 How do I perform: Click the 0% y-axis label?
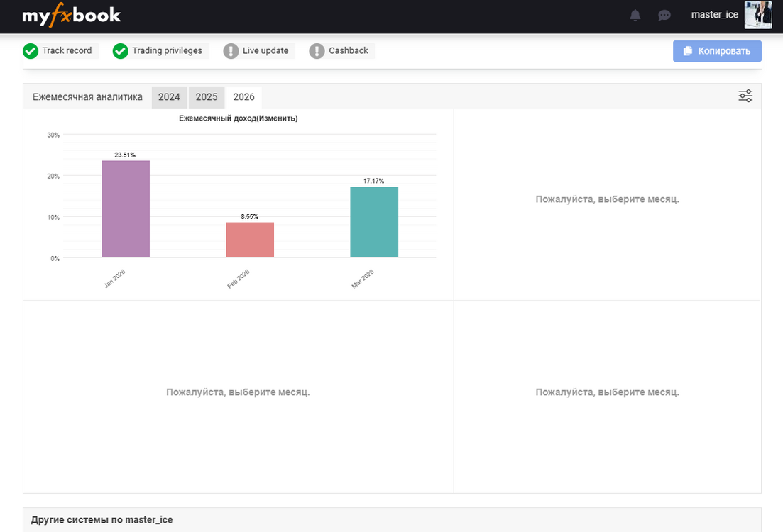[55, 258]
